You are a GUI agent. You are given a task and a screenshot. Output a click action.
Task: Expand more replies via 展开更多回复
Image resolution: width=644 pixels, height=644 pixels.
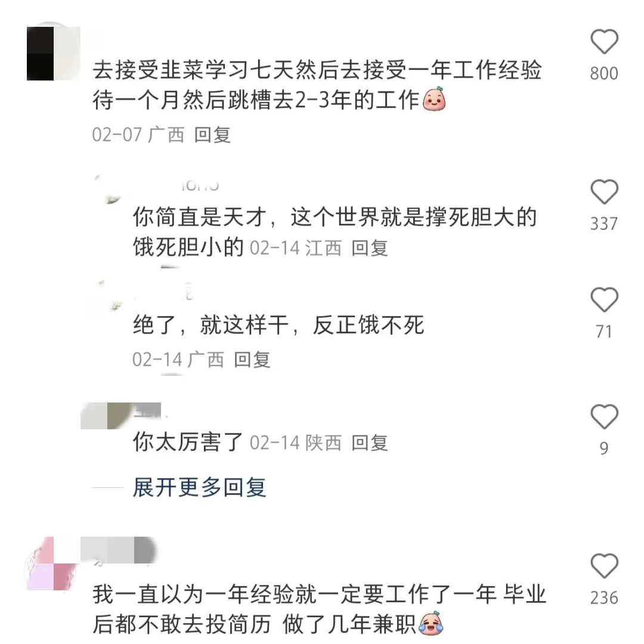coord(199,488)
